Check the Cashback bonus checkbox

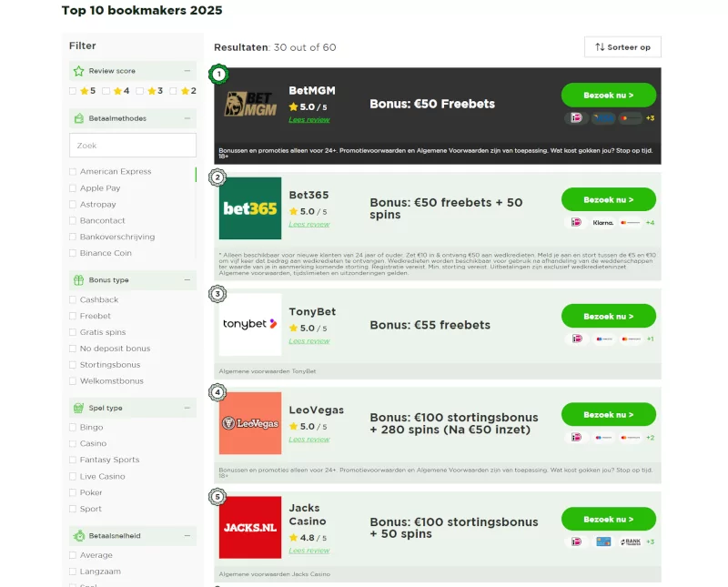(73, 299)
